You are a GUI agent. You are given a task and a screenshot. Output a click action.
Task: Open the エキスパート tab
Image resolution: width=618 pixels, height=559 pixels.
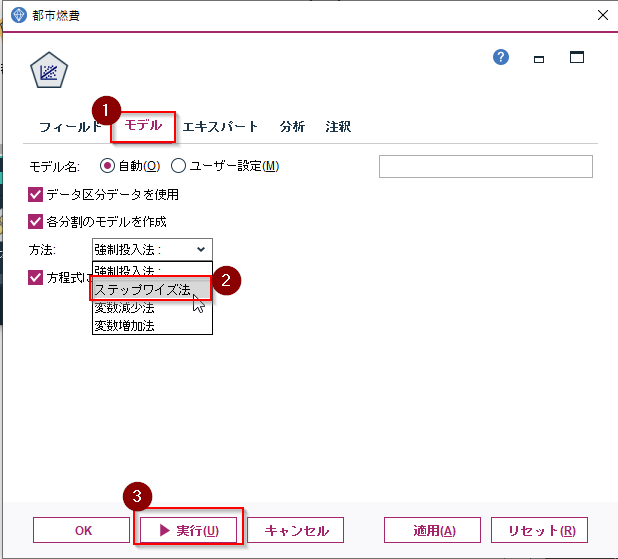tap(220, 127)
